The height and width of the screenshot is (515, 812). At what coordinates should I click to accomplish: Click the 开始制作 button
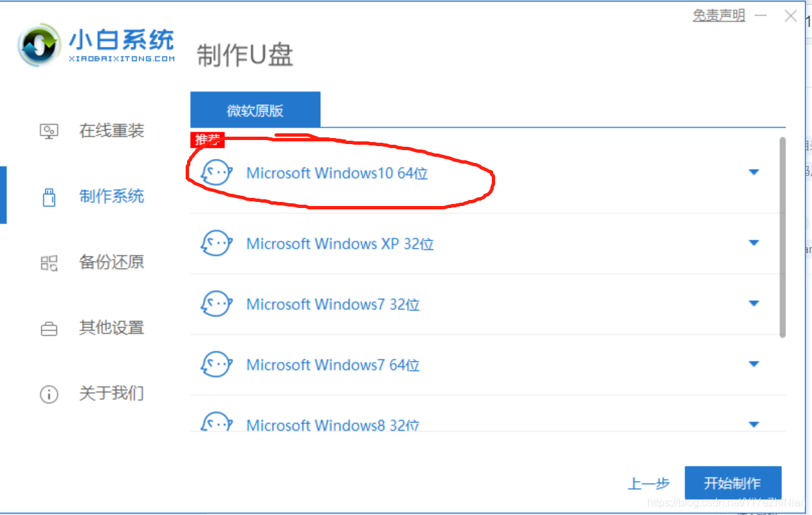733,483
